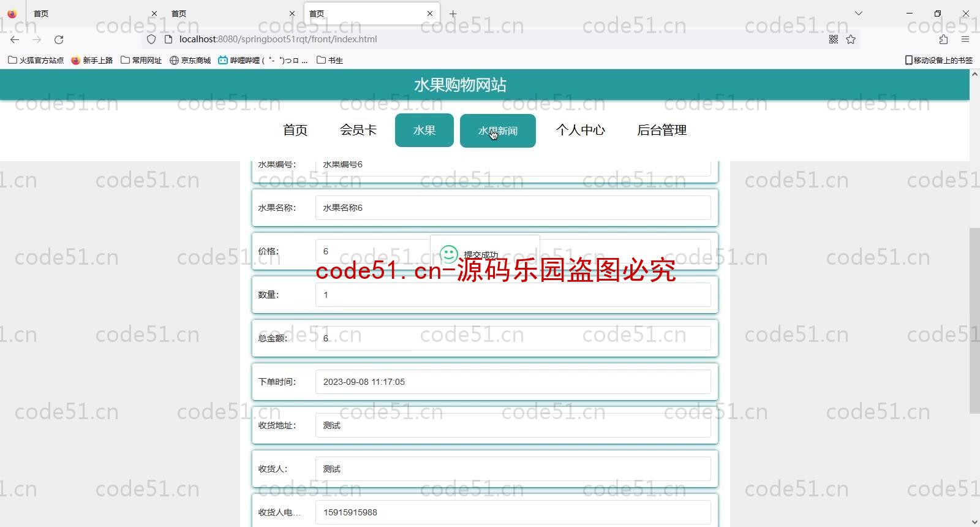Image resolution: width=980 pixels, height=527 pixels.
Task: Click the shield tracking protection icon
Action: tap(151, 39)
